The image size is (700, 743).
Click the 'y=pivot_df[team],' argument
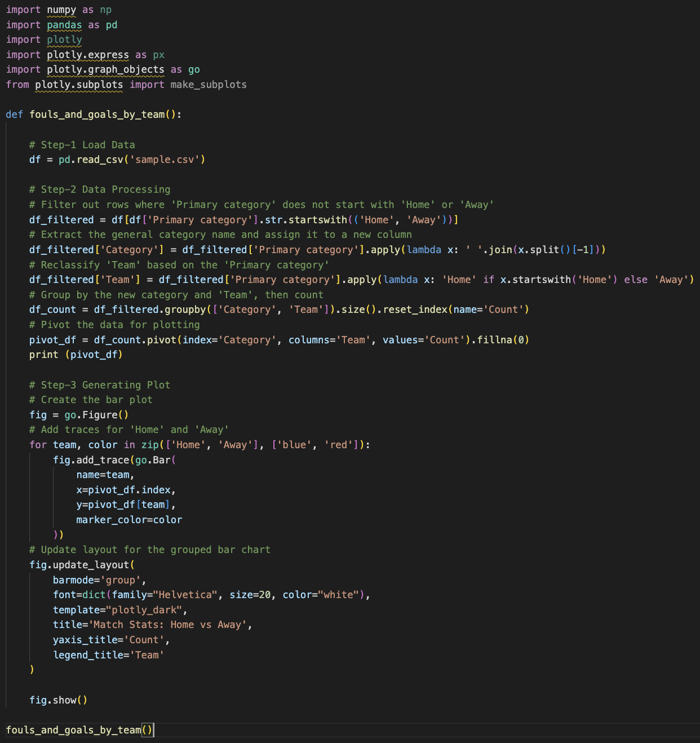point(126,505)
